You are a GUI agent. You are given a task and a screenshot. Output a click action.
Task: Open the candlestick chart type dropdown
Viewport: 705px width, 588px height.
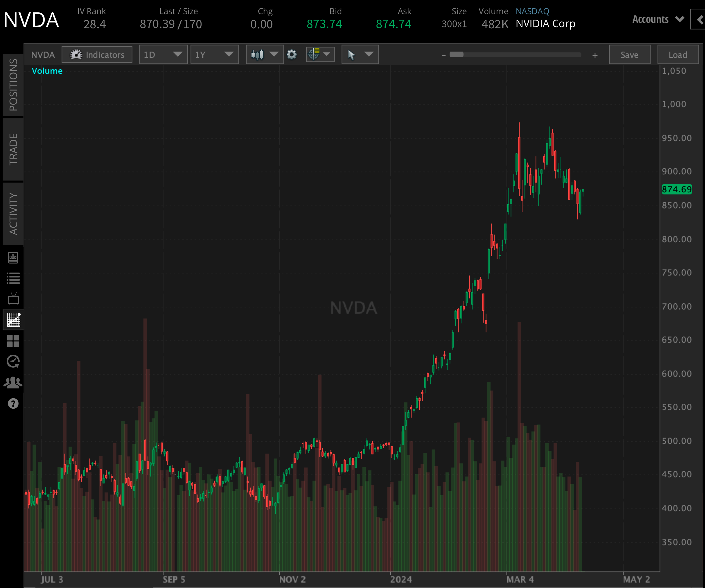pos(264,54)
